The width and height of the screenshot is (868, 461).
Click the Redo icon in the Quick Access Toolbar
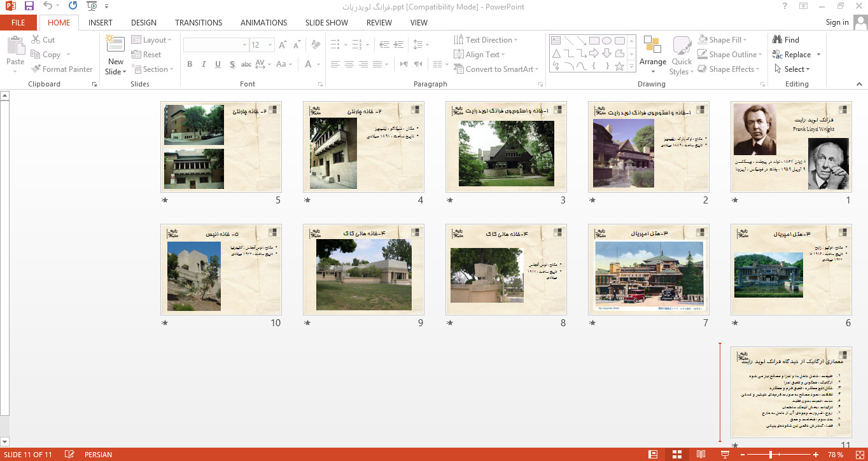point(73,6)
